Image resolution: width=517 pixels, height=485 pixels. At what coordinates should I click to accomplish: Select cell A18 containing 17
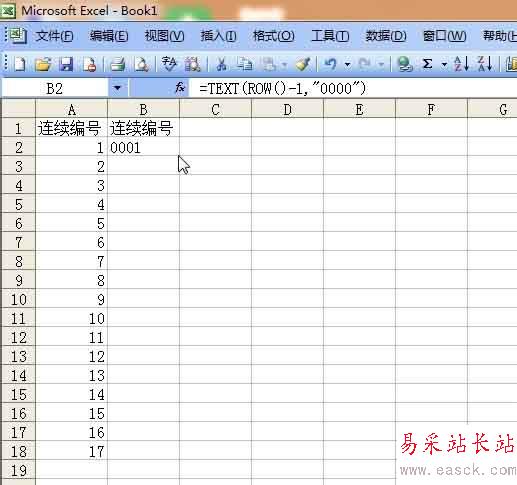[x=71, y=451]
